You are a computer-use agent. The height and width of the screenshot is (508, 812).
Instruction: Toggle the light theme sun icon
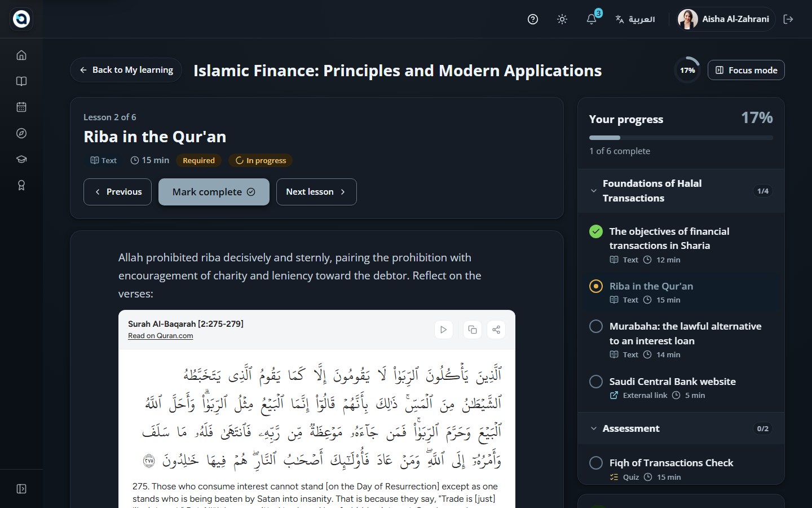[x=562, y=19]
